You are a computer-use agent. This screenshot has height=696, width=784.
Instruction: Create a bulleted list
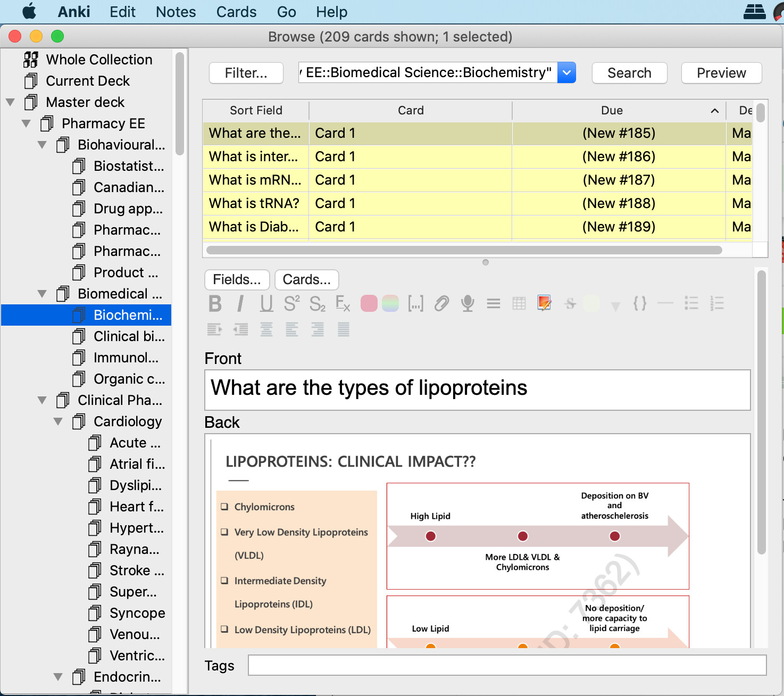point(691,303)
